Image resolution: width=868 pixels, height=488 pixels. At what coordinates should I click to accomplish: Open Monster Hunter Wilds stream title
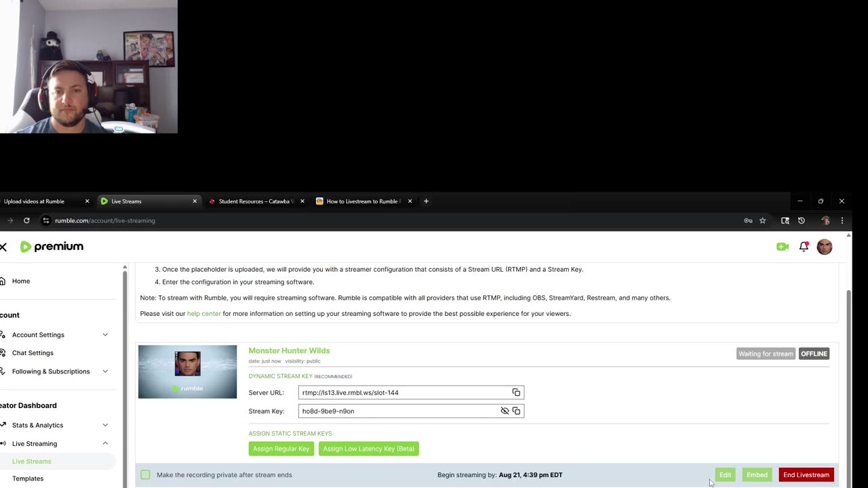289,350
